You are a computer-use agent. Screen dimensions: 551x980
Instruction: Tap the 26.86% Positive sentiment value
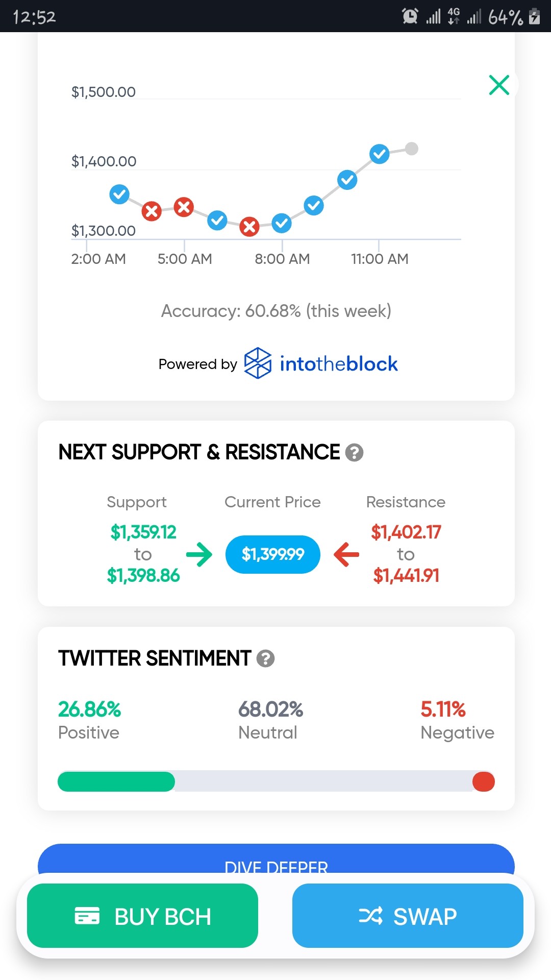(89, 720)
